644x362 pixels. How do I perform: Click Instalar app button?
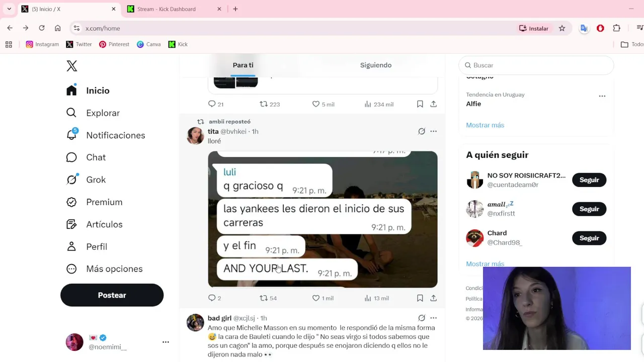click(534, 28)
